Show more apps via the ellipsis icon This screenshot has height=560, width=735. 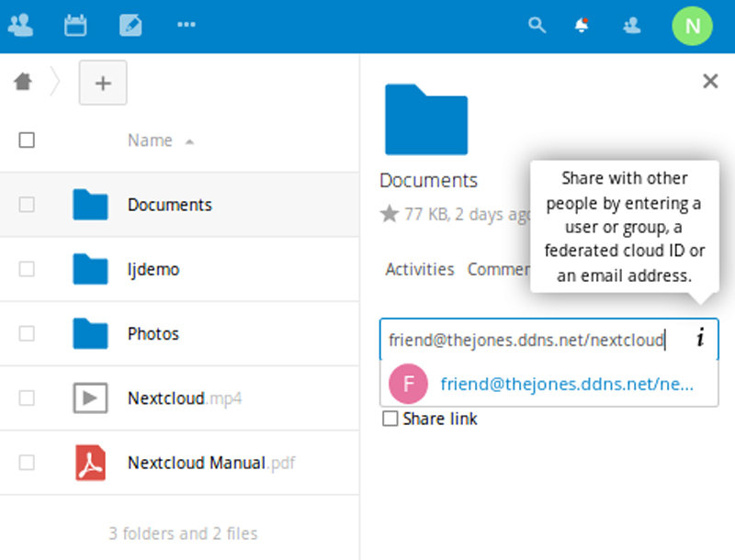pyautogui.click(x=187, y=25)
